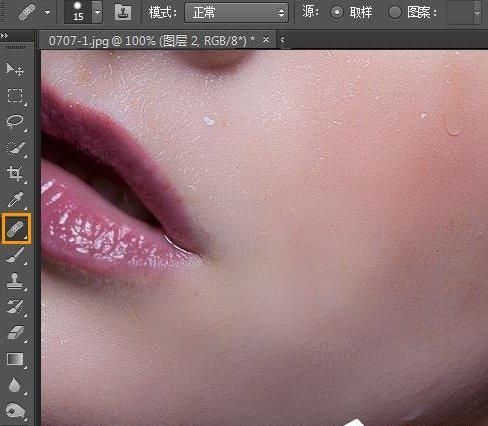Open the 模式 正常 blend mode dropdown
This screenshot has height=426, width=488.
pyautogui.click(x=236, y=13)
